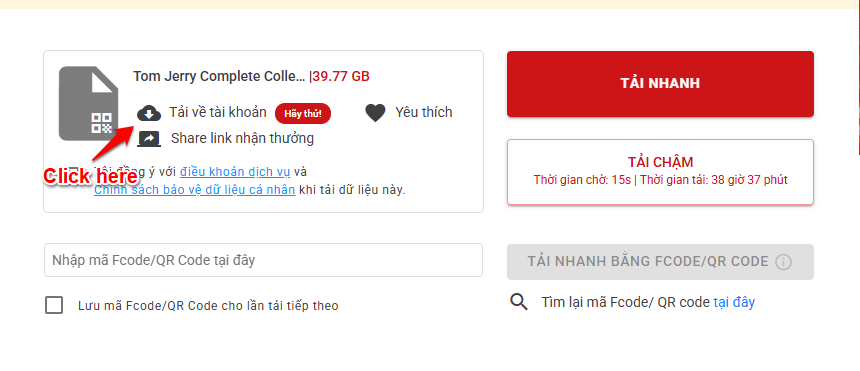This screenshot has height=371, width=860.
Task: Tick the terms of service agreement checkbox
Action: pyautogui.click(x=71, y=172)
